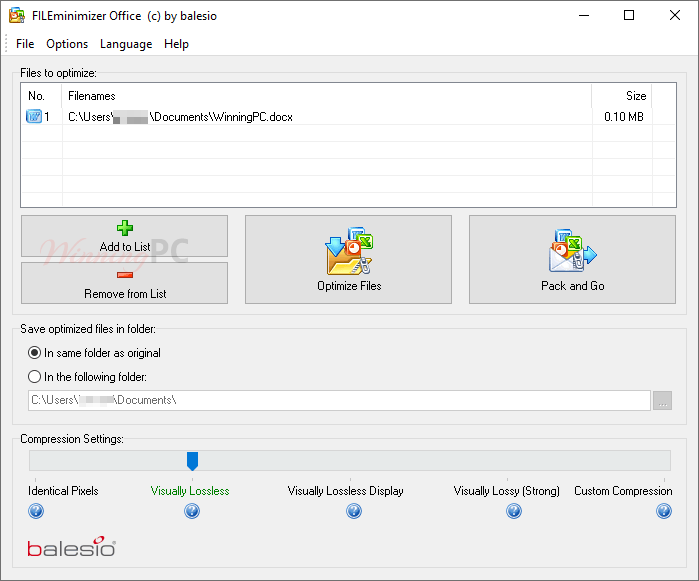Open the File menu

[25, 44]
